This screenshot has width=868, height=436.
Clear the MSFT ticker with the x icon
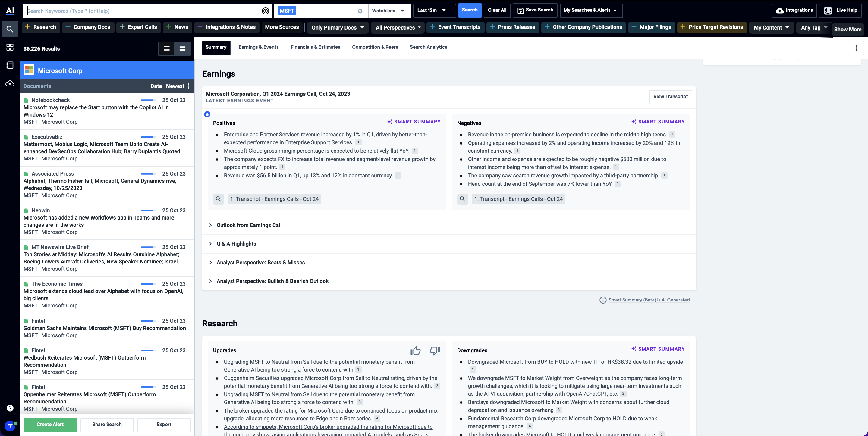click(x=360, y=11)
